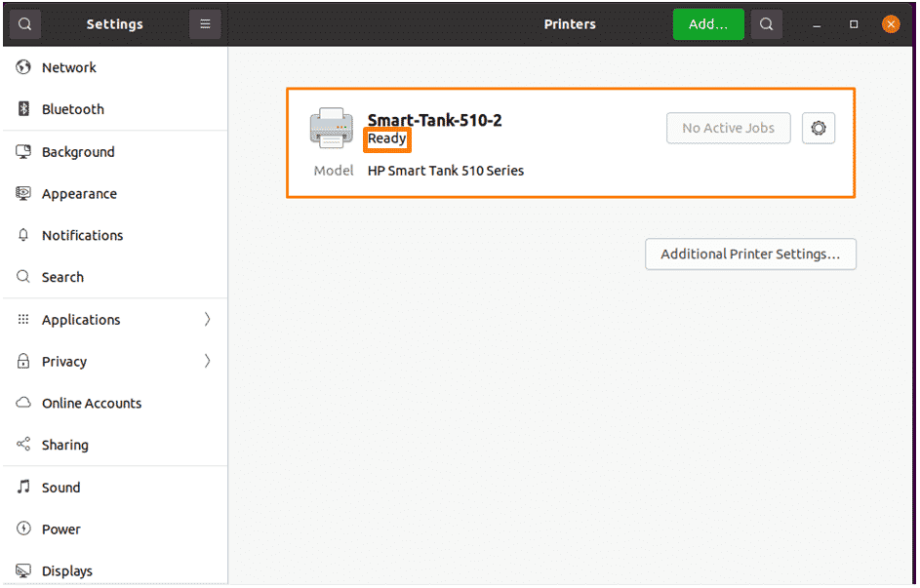Image resolution: width=920 pixels, height=588 pixels.
Task: Go to the Appearance settings
Action: pos(115,193)
